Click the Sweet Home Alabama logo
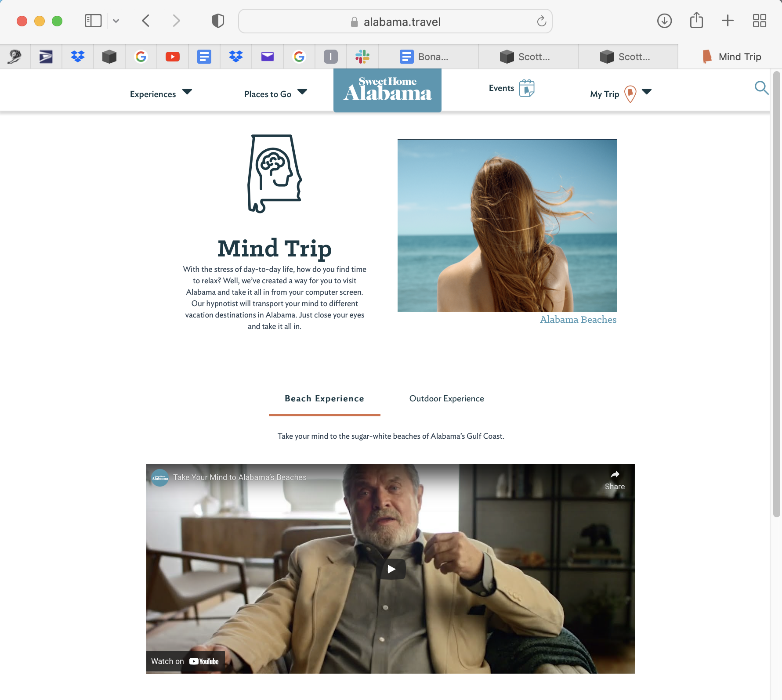This screenshot has height=700, width=782. (387, 90)
